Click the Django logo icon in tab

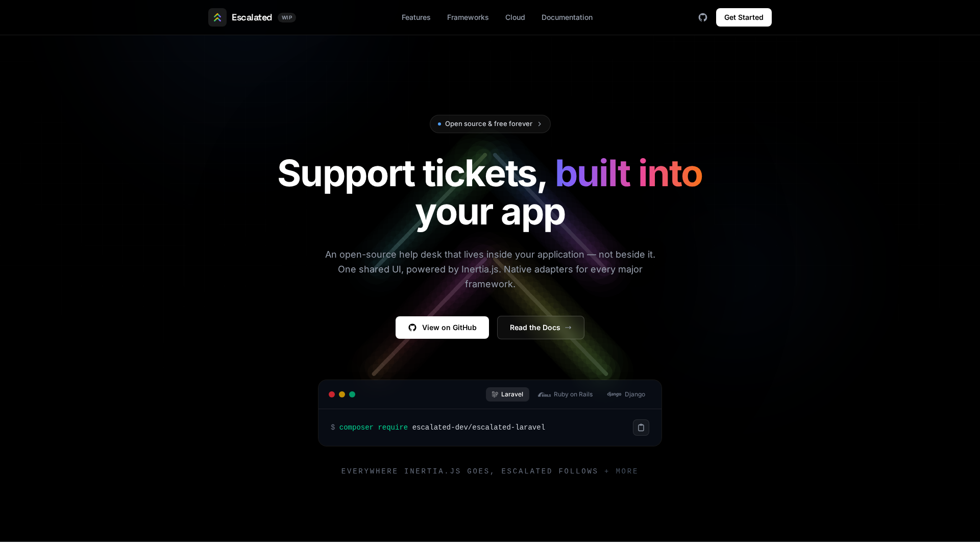[x=614, y=394]
